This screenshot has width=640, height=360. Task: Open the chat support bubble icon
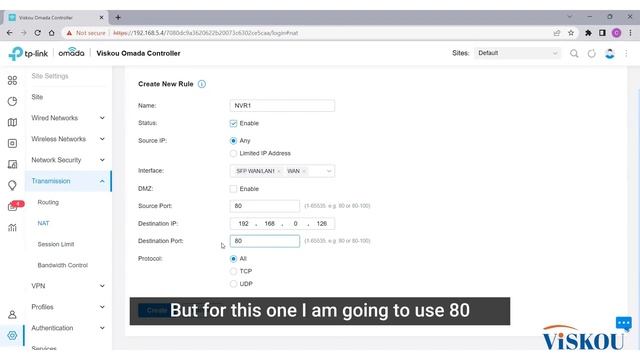coord(623,324)
